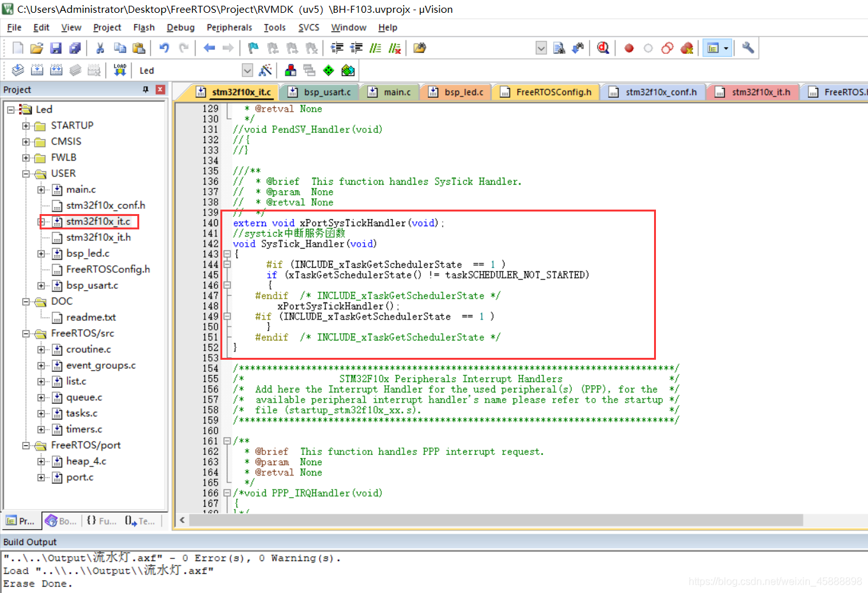This screenshot has height=593, width=868.
Task: Open the SVCS menu
Action: tap(308, 27)
